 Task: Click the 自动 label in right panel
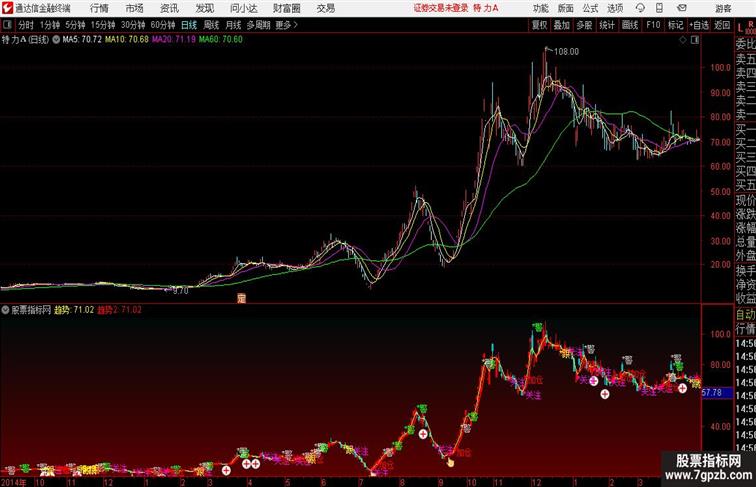coord(745,314)
